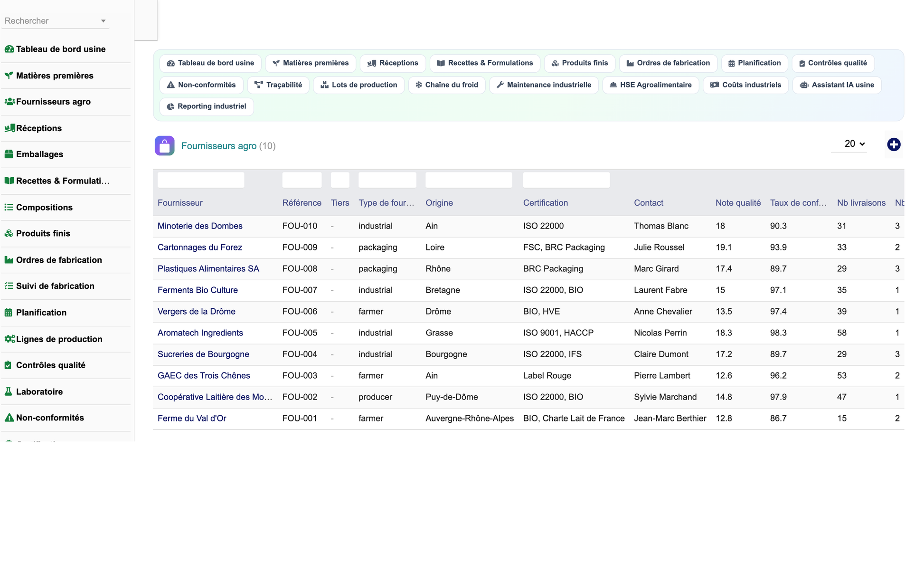Click the Matières premières sprout icon in sidebar
The image size is (924, 572).
click(9, 76)
